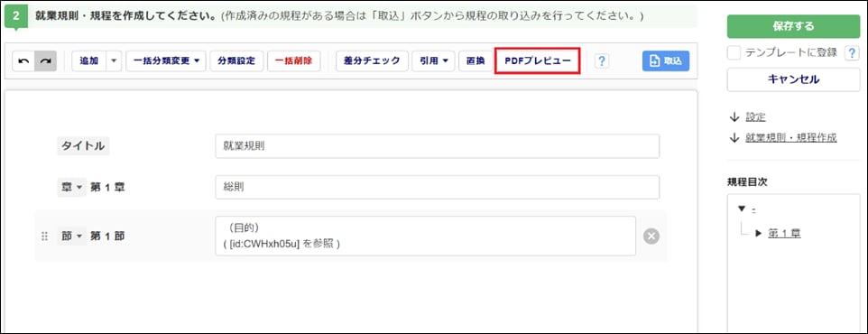
Task: Remove section with the gray X icon
Action: coord(651,236)
